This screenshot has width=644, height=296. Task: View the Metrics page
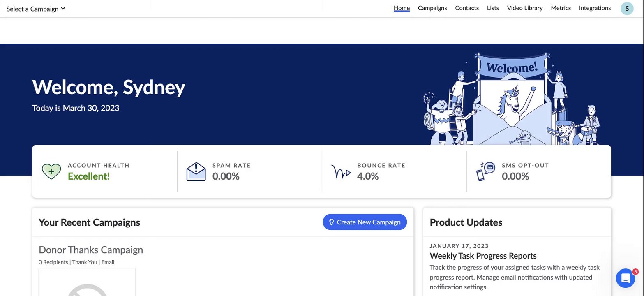point(561,8)
